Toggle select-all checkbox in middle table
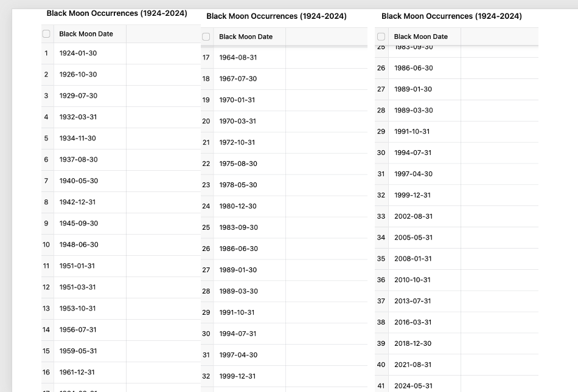The image size is (578, 392). coord(206,37)
